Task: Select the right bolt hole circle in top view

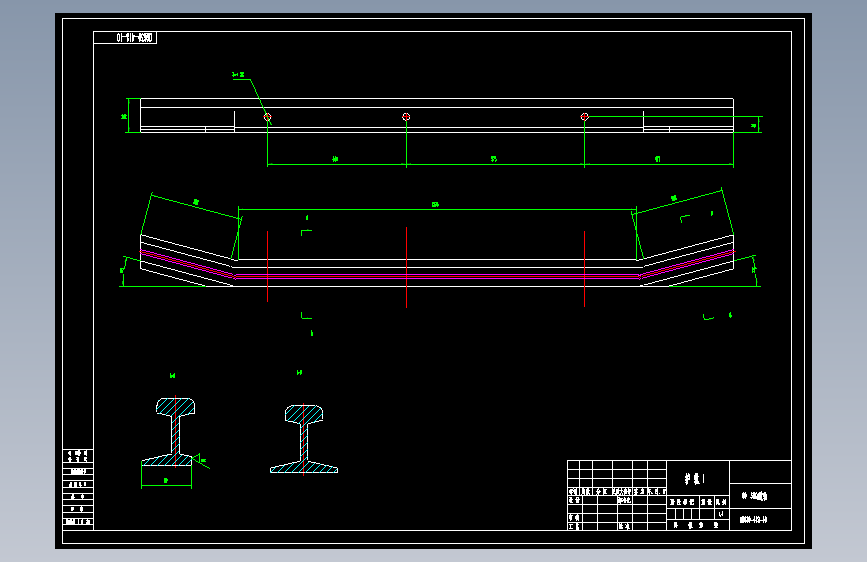Action: coord(584,117)
